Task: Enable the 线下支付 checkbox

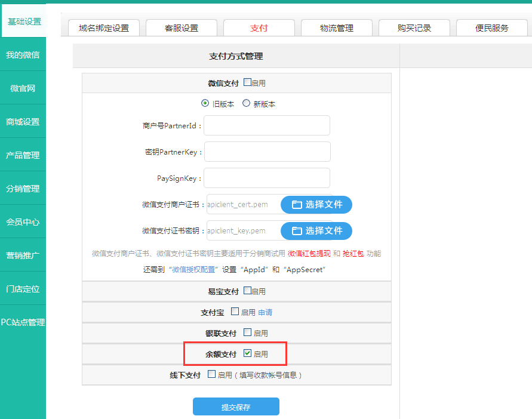Action: point(211,375)
